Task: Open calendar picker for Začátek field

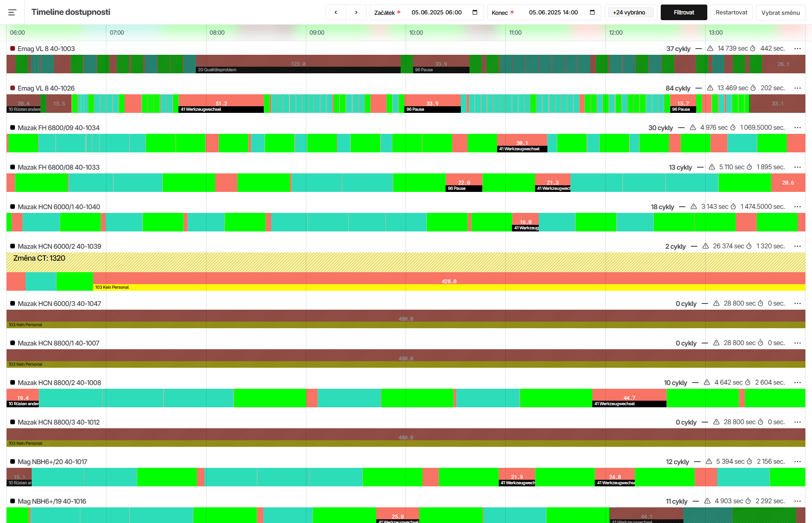Action: coord(475,12)
